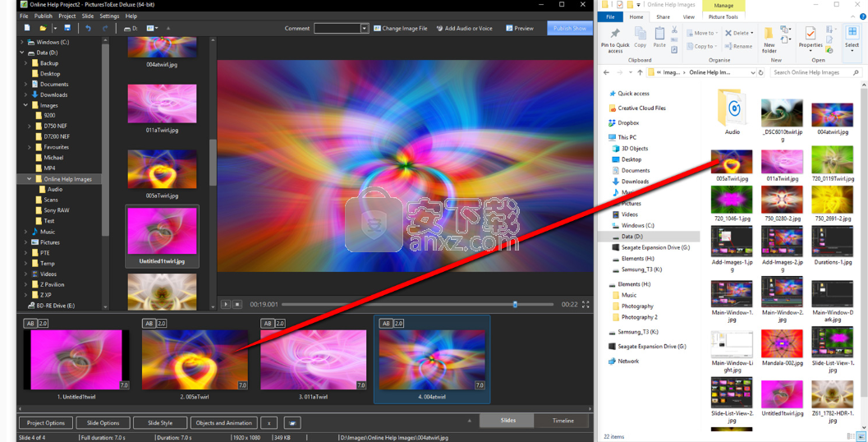868x442 pixels.
Task: Click the Rename icon in Explorer ribbon
Action: coord(738,47)
